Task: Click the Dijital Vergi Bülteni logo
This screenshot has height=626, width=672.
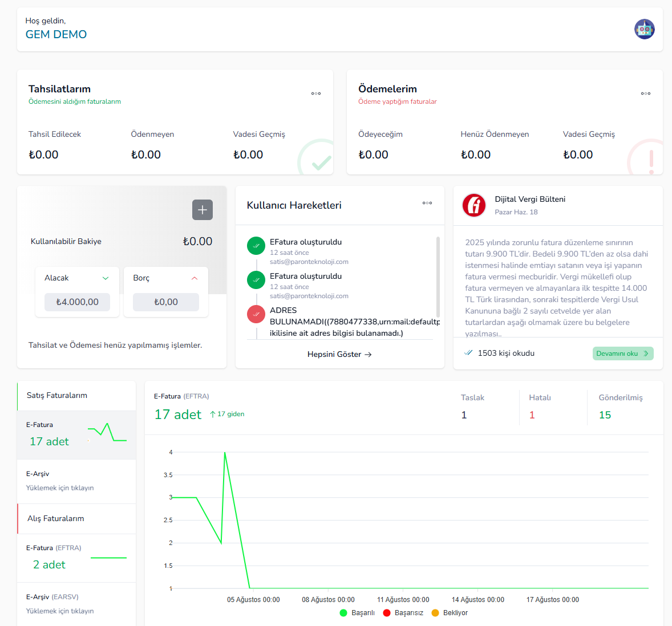Action: [x=473, y=205]
